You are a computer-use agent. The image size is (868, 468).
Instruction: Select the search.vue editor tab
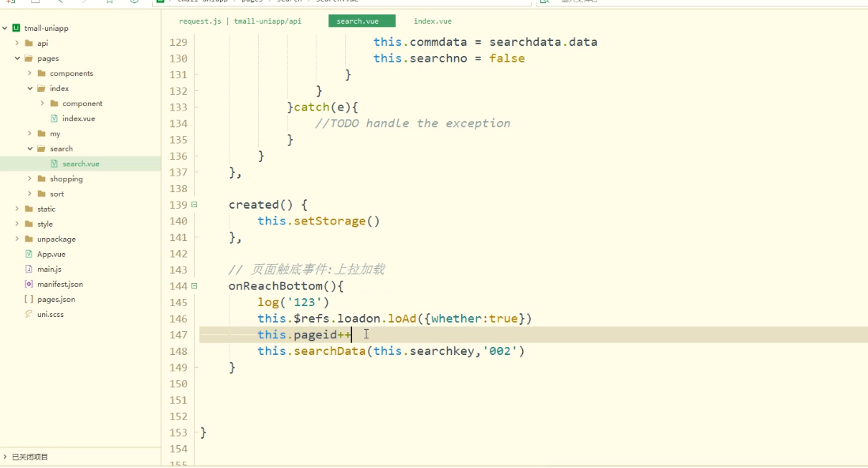coord(362,21)
